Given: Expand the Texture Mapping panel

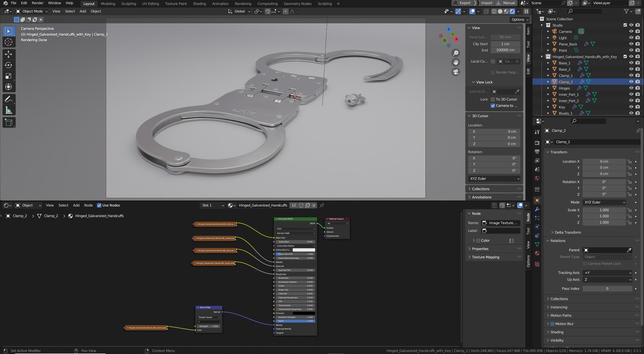Looking at the screenshot, I should (x=485, y=257).
